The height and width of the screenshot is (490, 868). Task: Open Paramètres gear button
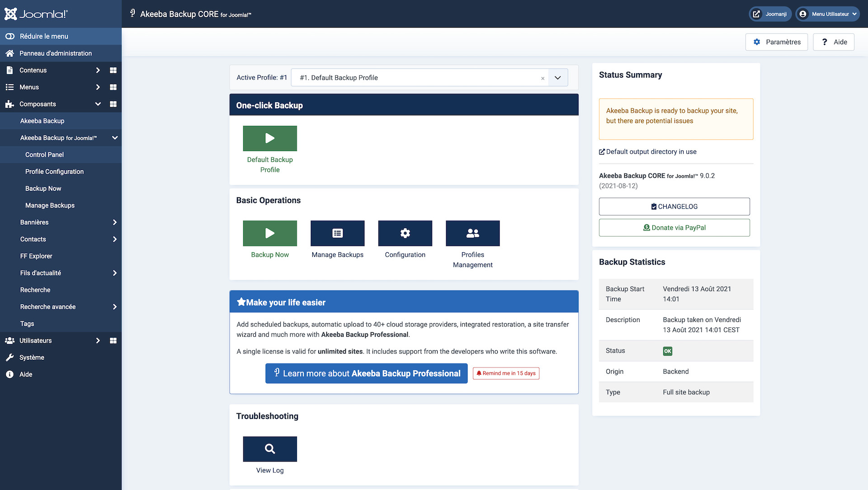pos(777,42)
